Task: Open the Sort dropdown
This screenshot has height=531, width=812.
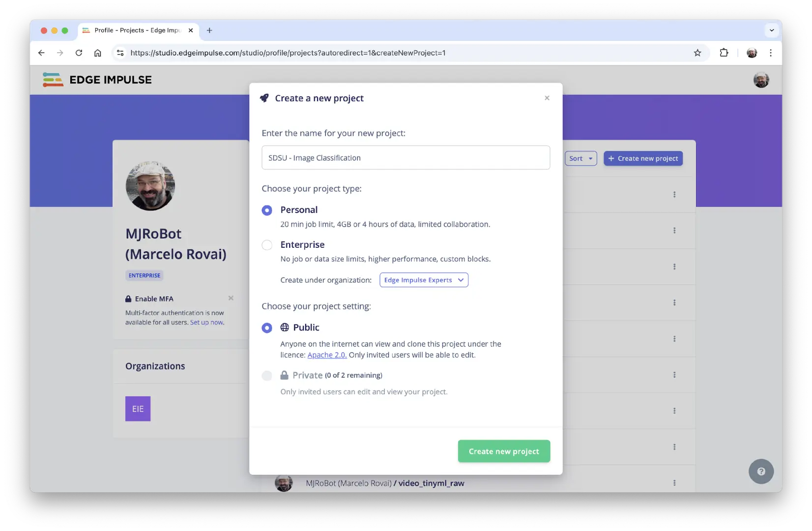Action: (580, 158)
